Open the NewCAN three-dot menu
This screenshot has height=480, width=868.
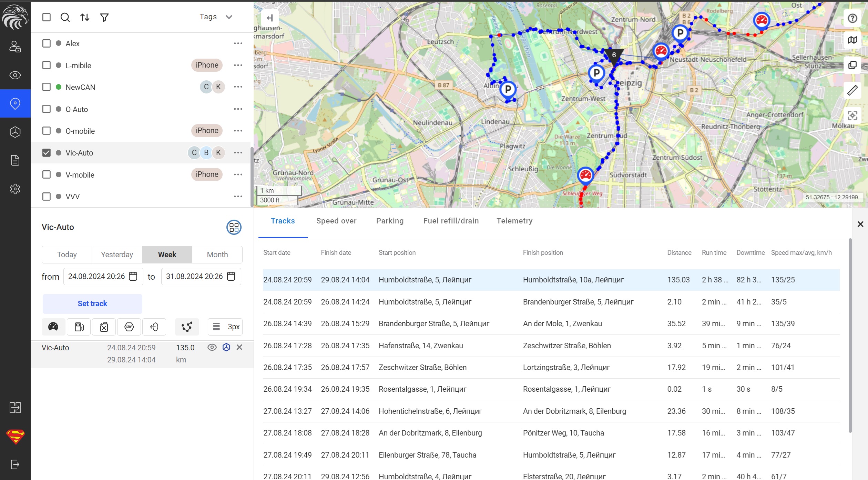(x=238, y=87)
